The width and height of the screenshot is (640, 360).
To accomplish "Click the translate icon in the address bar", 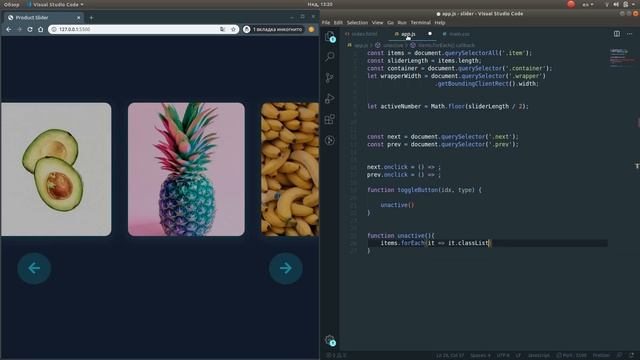I will [222, 29].
